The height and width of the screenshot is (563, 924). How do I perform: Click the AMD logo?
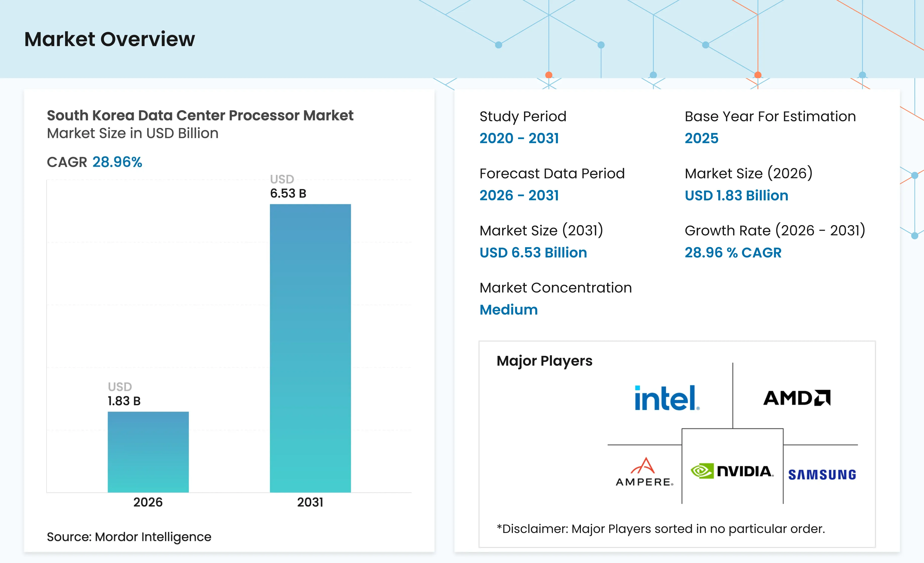pyautogui.click(x=797, y=398)
